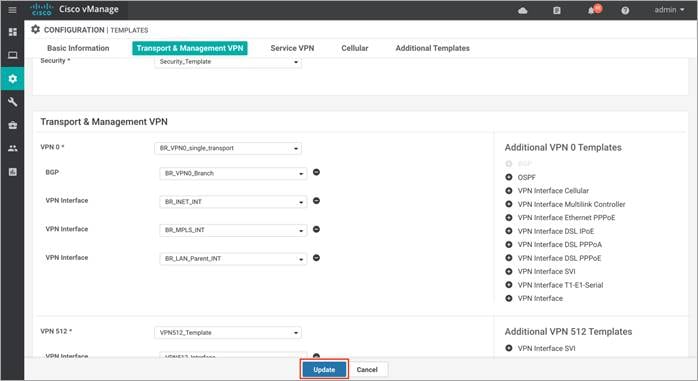This screenshot has height=381, width=698.
Task: Click the VPN 512 field label
Action: click(56, 331)
